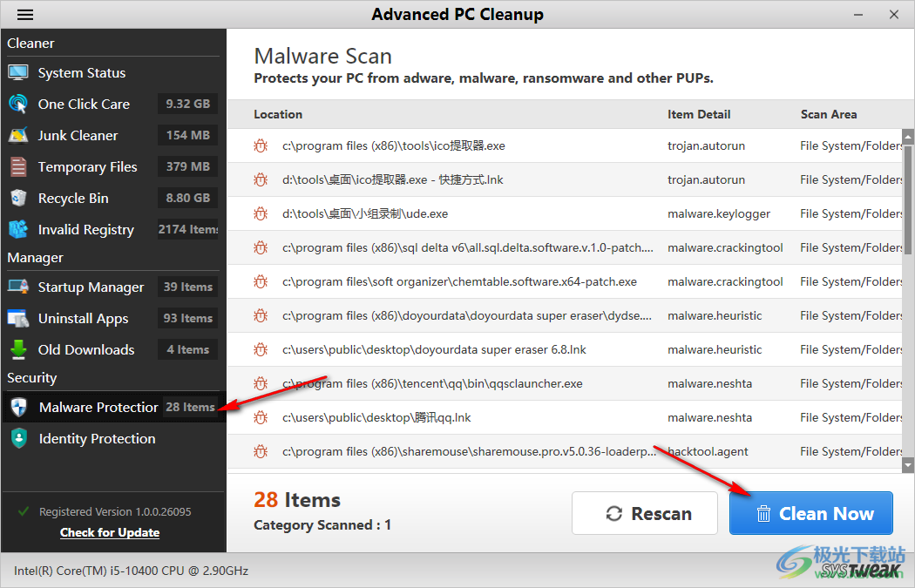Click bug icon for ude.exe row
This screenshot has width=915, height=588.
pyautogui.click(x=261, y=213)
